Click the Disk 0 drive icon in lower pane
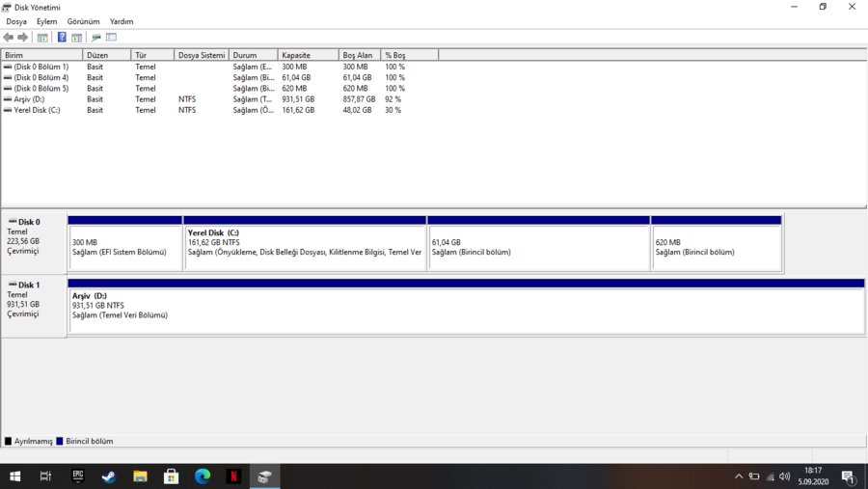Viewport: 868px width, 489px height. [13, 222]
